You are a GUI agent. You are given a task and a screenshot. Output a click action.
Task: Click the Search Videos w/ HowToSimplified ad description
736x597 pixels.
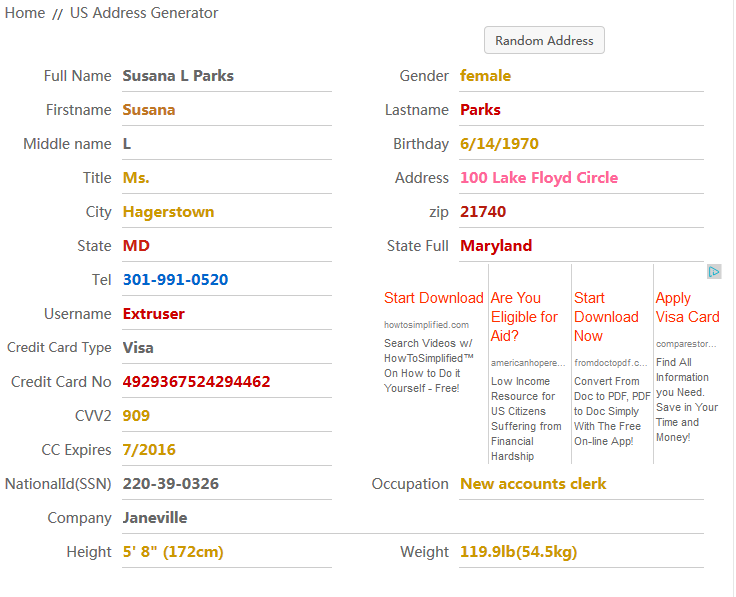(429, 366)
